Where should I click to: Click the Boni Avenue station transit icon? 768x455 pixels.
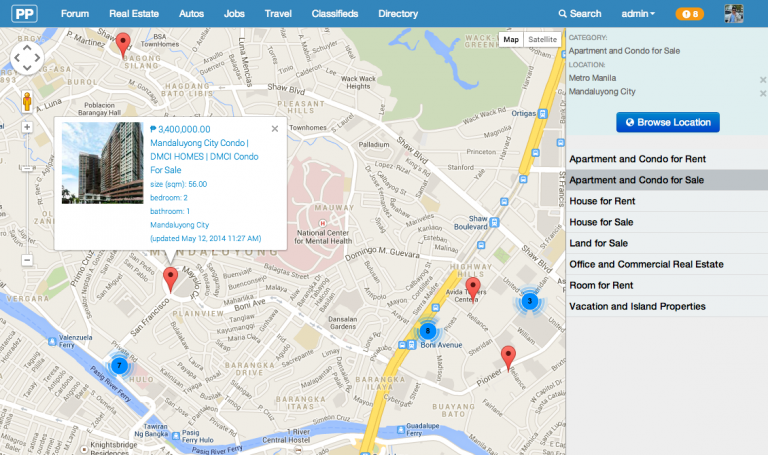click(412, 345)
